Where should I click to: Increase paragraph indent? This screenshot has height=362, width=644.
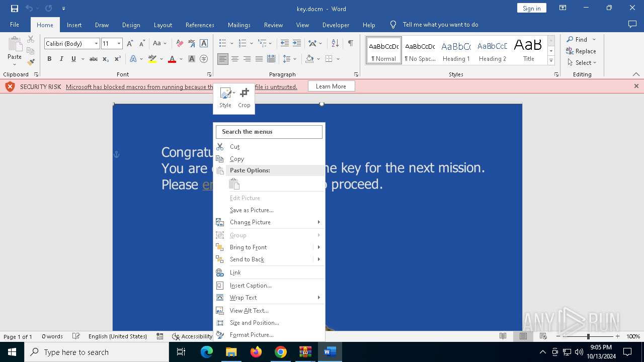pyautogui.click(x=297, y=44)
